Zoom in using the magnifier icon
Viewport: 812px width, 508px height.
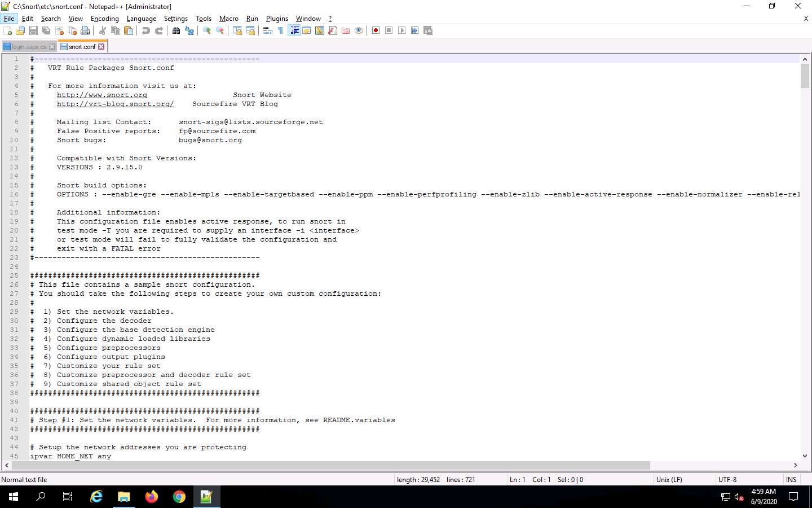coord(207,30)
